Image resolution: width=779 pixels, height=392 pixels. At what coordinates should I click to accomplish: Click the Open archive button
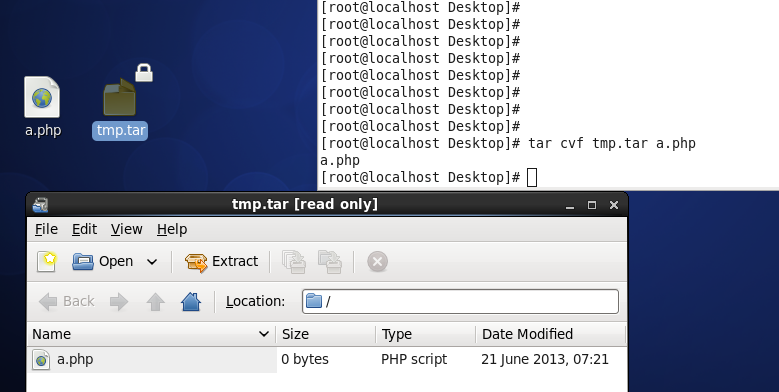pyautogui.click(x=103, y=261)
